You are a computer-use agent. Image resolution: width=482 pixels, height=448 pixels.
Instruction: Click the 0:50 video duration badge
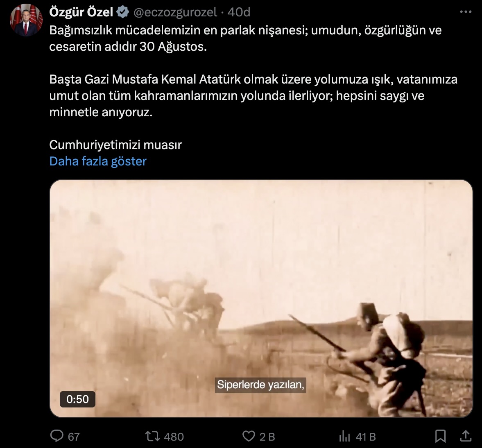(77, 399)
